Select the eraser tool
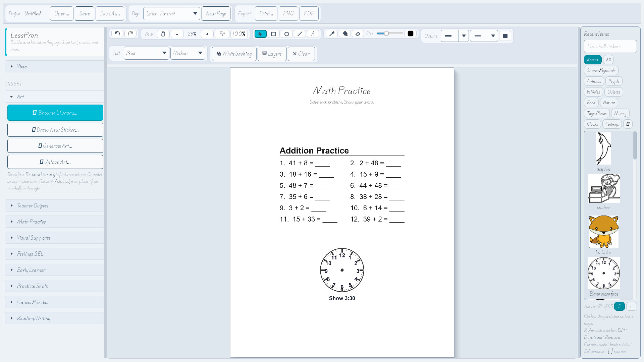644x362 pixels. coord(358,34)
